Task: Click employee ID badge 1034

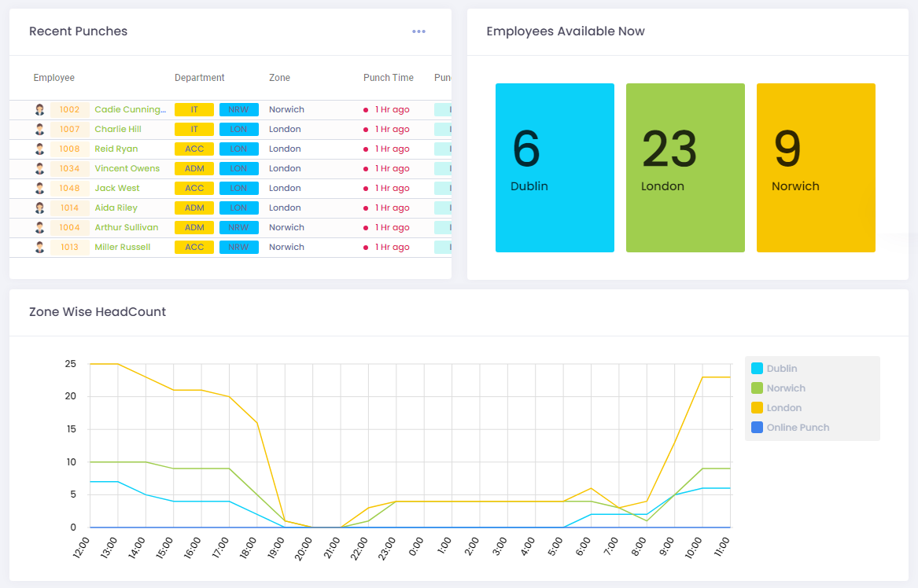Action: pos(70,168)
